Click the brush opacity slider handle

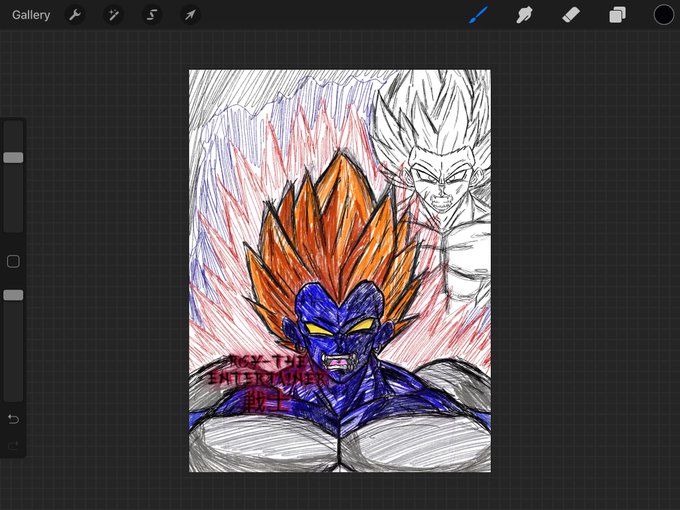(13, 295)
